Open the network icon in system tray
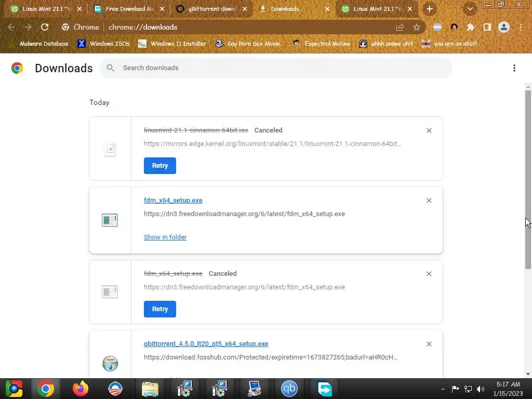 tap(468, 389)
